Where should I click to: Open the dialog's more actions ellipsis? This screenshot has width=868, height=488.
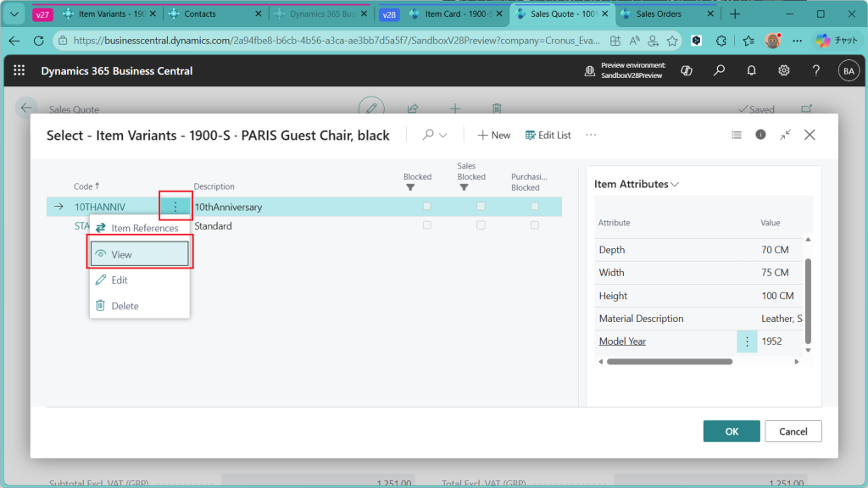tap(591, 135)
